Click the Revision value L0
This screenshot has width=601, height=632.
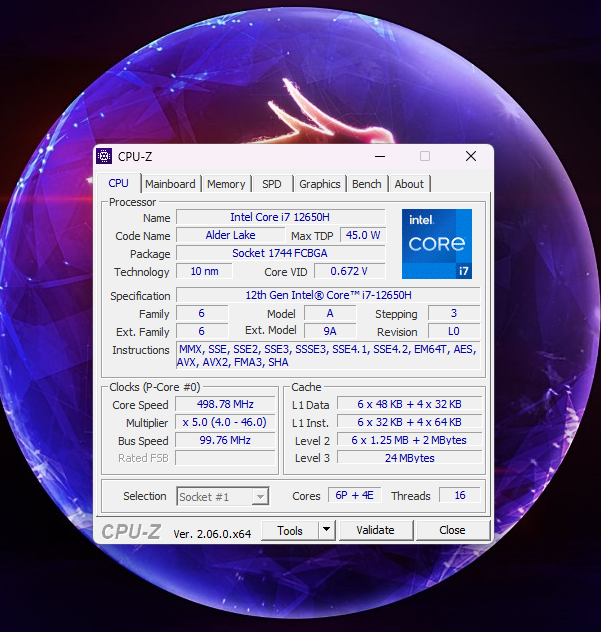[454, 331]
